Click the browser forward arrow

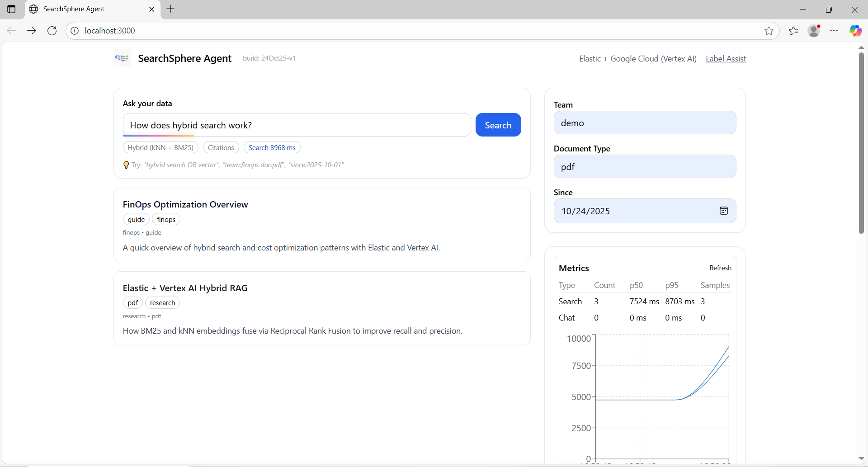pyautogui.click(x=32, y=31)
